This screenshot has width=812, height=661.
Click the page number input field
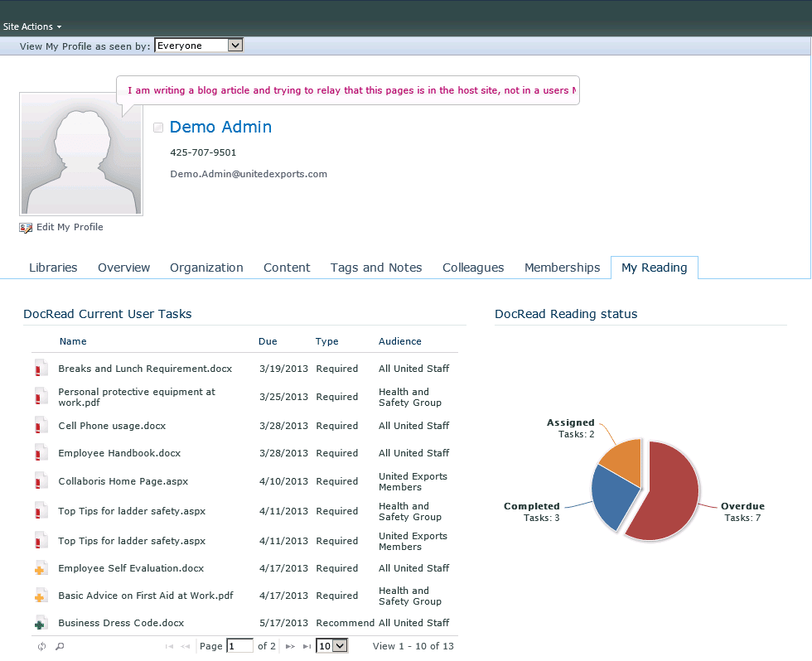pyautogui.click(x=239, y=646)
